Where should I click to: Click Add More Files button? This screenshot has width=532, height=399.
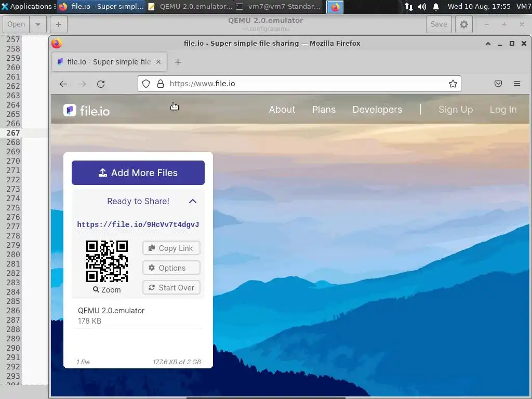pyautogui.click(x=138, y=172)
